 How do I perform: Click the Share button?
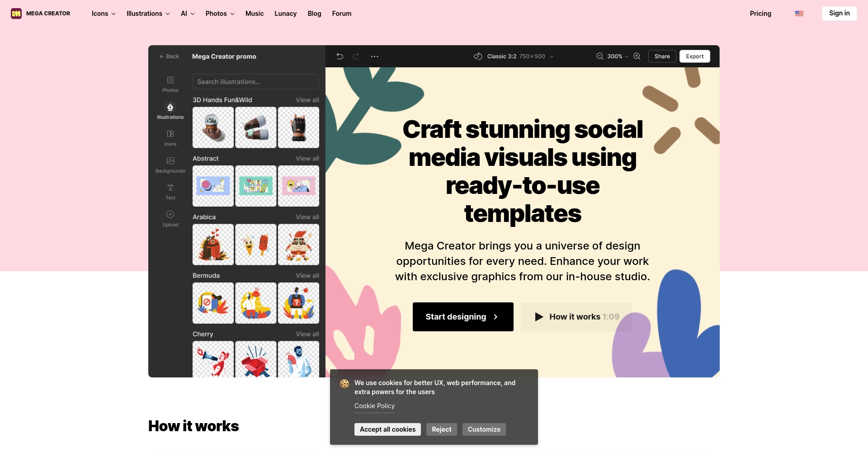point(662,56)
